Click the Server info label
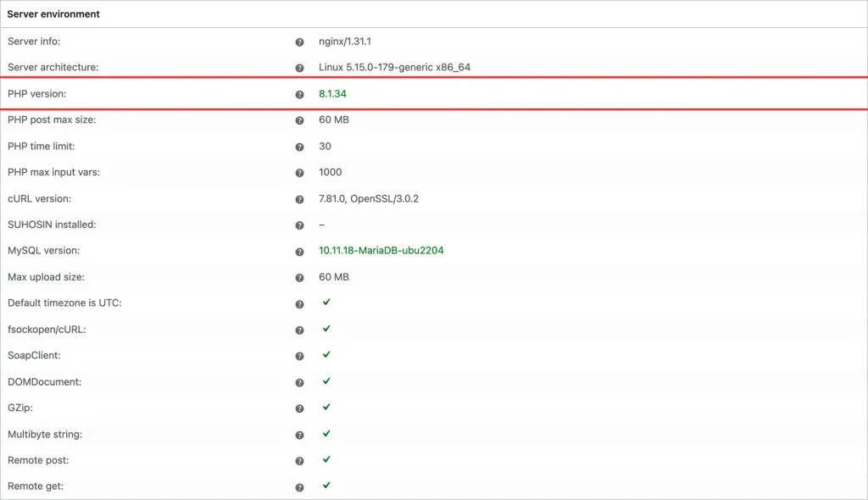Viewport: 868px width, 500px height. [34, 42]
